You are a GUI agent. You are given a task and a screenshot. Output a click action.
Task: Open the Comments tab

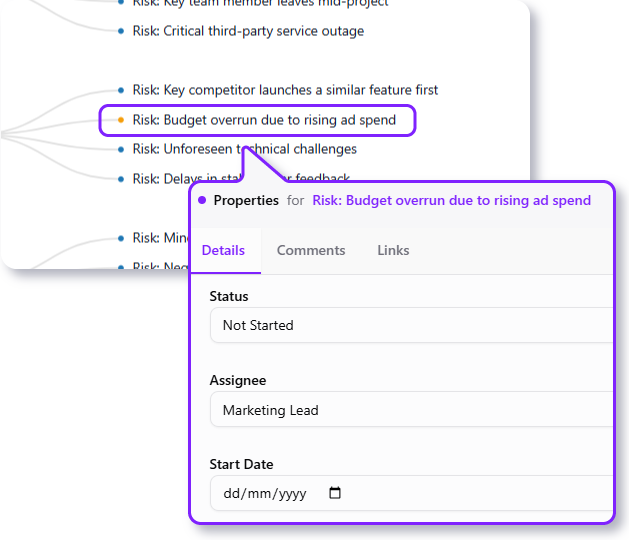click(x=311, y=250)
